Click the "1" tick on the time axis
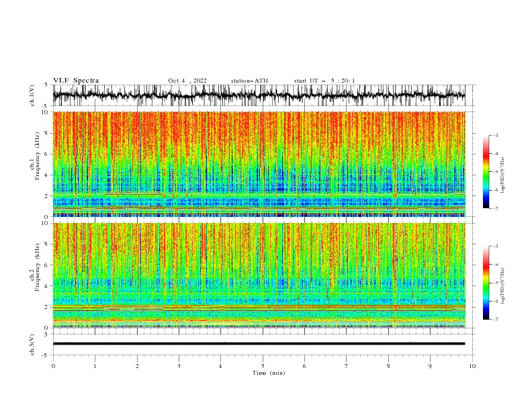The height and width of the screenshot is (411, 532). click(x=95, y=366)
